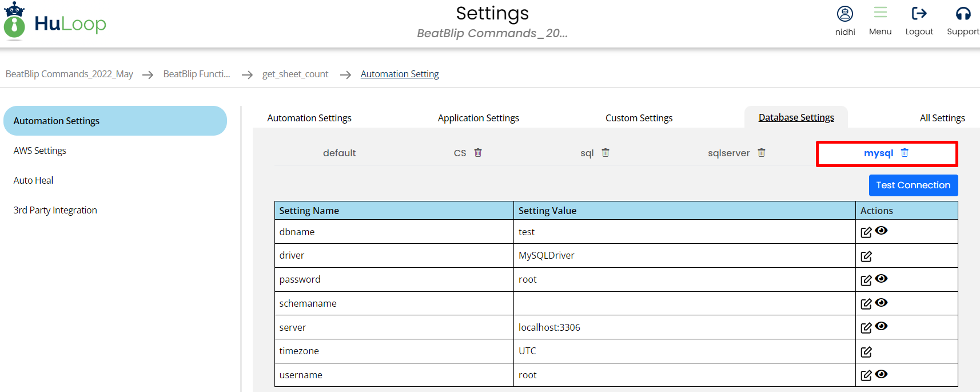The image size is (980, 392).
Task: Click the HuLoop logo
Action: coord(55,23)
